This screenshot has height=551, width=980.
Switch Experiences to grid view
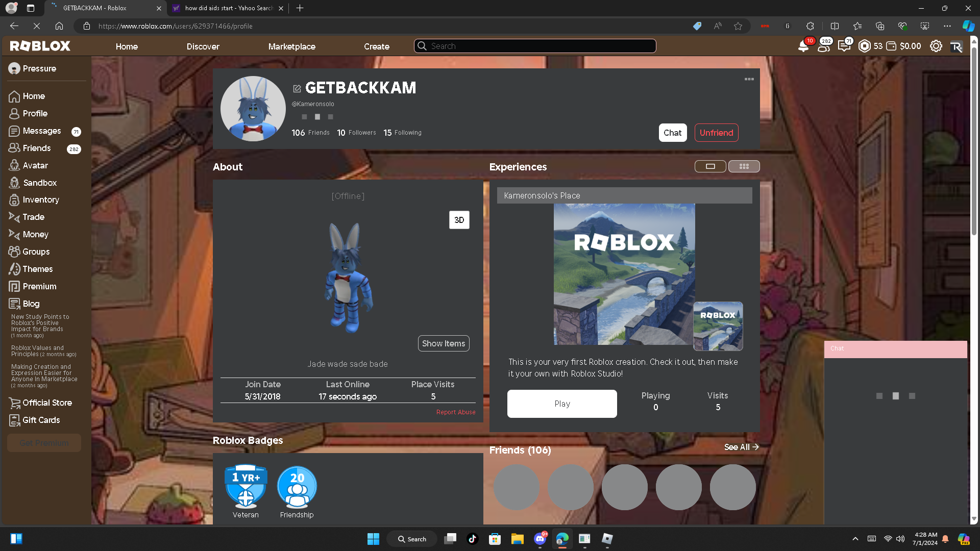744,166
